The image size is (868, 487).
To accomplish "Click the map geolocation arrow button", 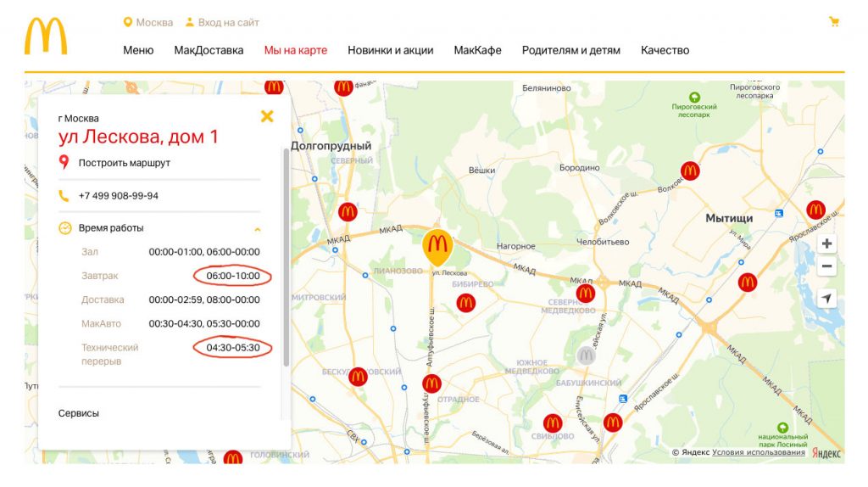I will point(826,298).
